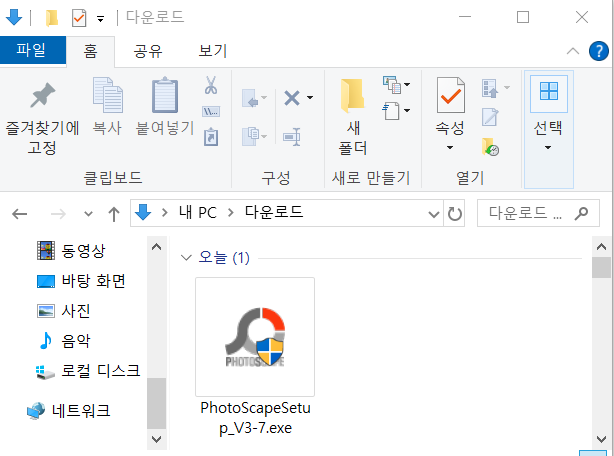Click the PhotoScapeSetup_V3-7.exe file name
Screen dimensions: 614x456
coord(255,418)
